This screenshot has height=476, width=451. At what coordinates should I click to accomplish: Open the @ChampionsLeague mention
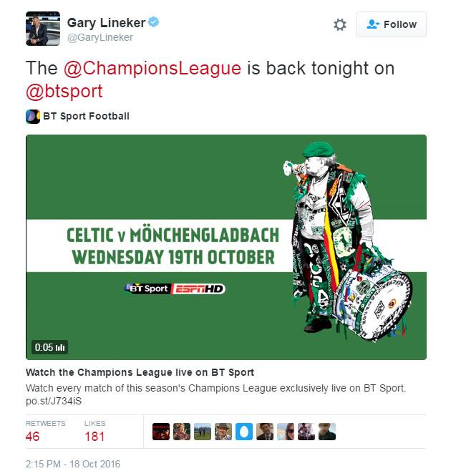[152, 68]
